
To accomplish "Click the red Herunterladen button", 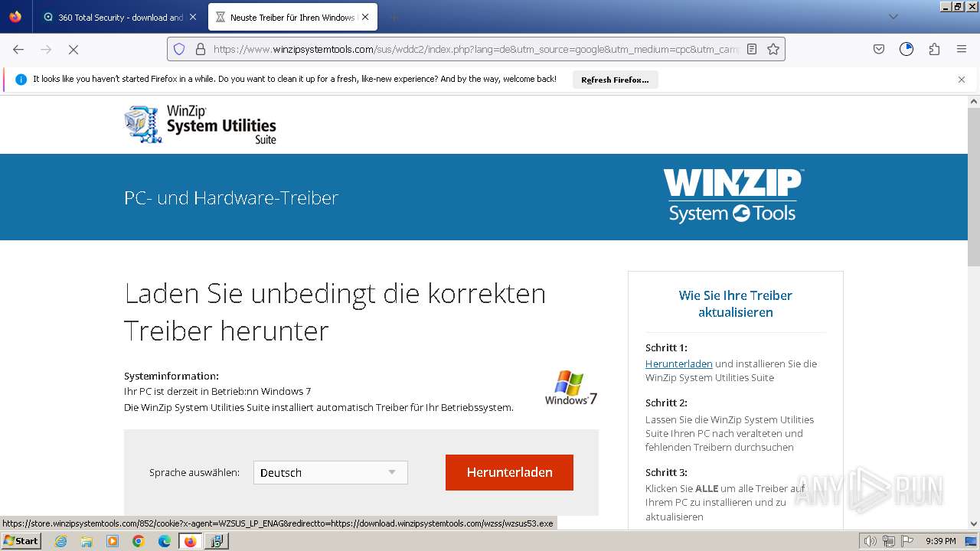I will tap(509, 472).
